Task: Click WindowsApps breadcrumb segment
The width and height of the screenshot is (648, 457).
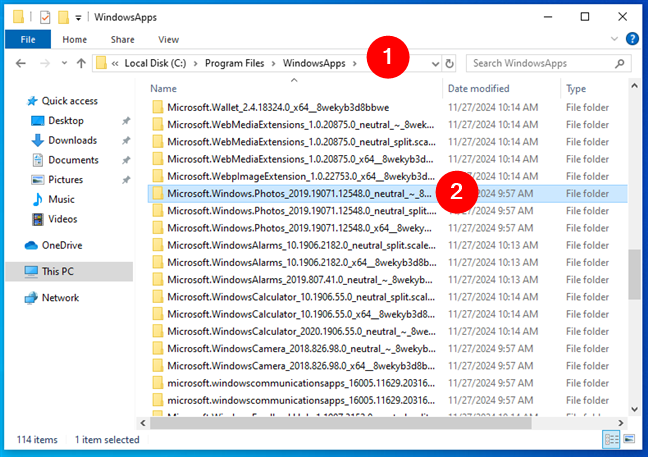Action: (x=314, y=63)
